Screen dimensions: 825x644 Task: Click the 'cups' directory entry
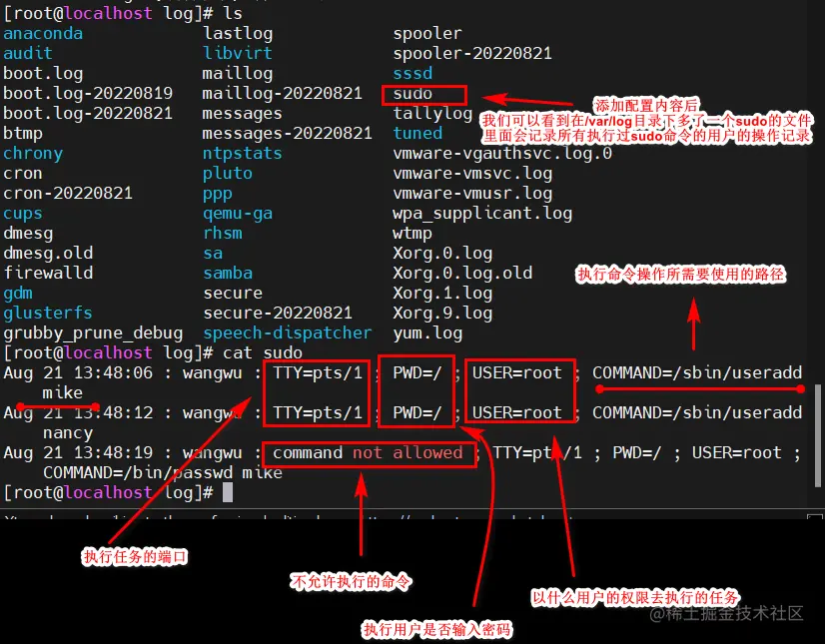[23, 213]
